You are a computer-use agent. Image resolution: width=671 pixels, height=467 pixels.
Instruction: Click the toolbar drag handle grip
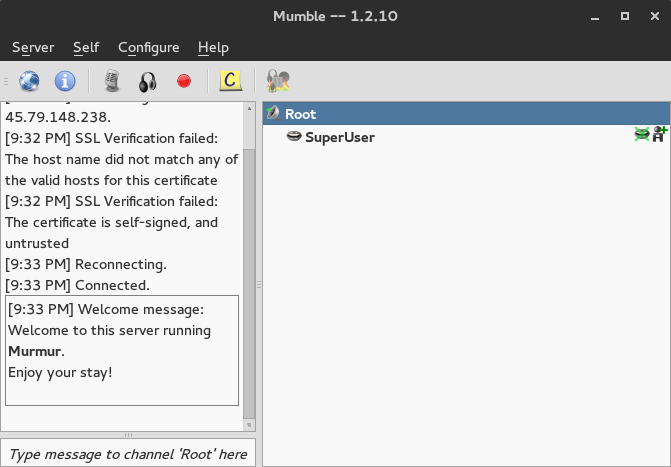[6, 81]
